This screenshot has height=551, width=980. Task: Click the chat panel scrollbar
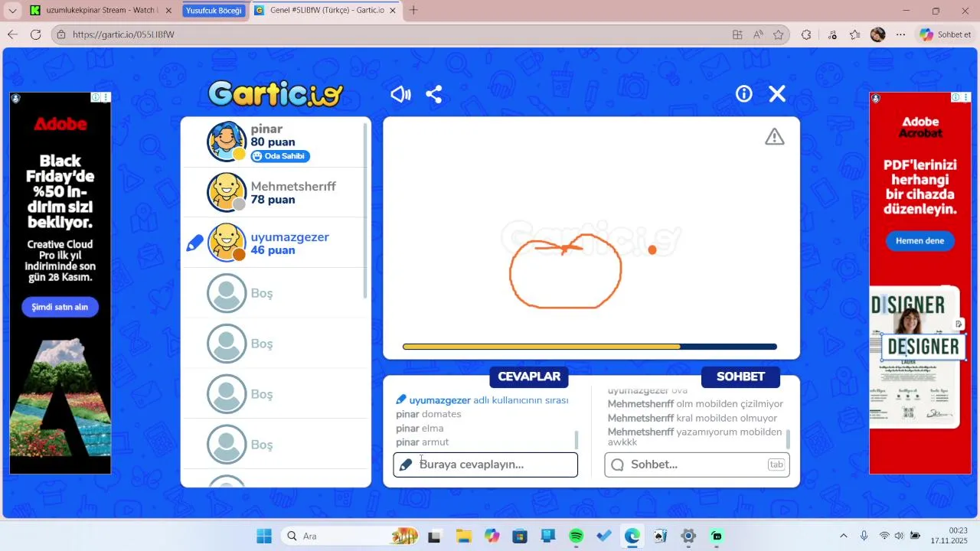click(787, 440)
